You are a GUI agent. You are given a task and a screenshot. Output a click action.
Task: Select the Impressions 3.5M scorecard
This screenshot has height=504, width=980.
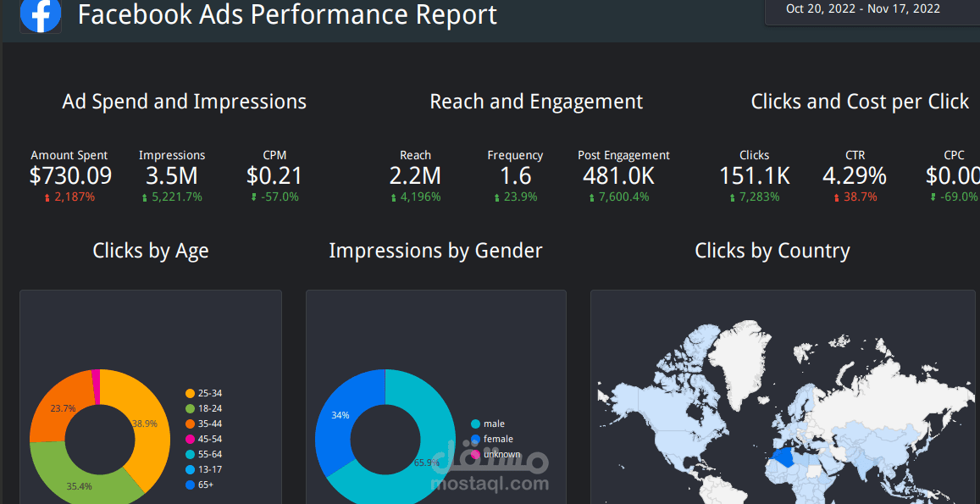[172, 175]
